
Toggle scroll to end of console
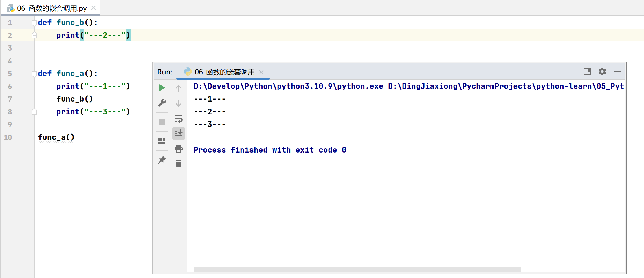pyautogui.click(x=179, y=133)
